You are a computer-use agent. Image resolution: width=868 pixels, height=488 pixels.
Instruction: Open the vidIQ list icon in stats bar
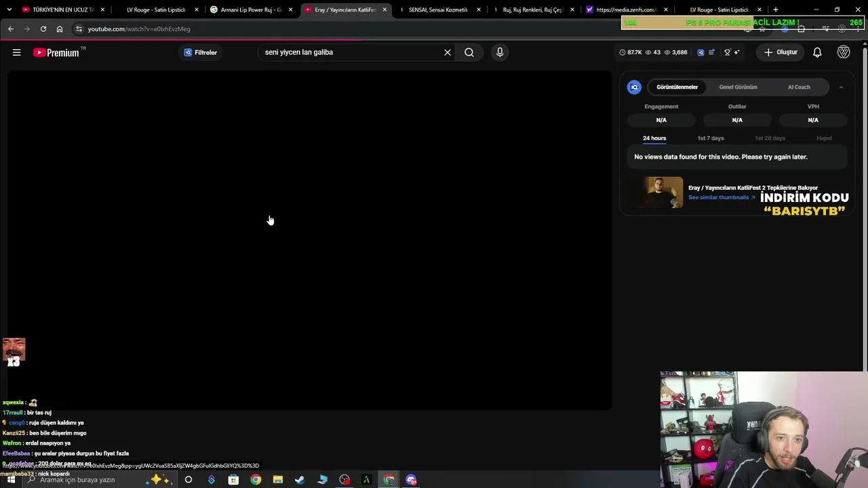712,52
